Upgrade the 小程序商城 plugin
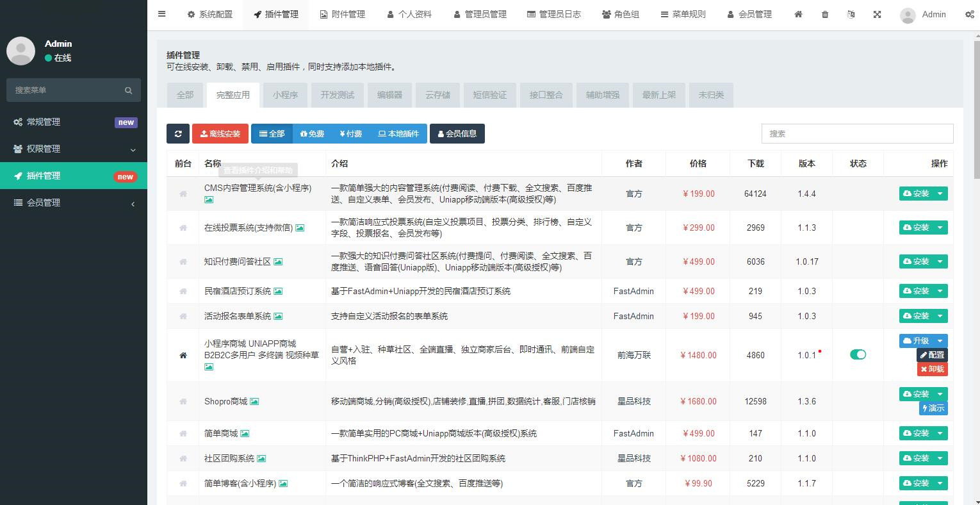The width and height of the screenshot is (980, 505). (x=916, y=341)
